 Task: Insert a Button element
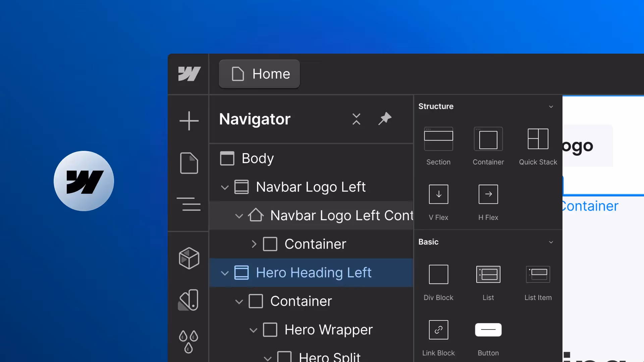click(488, 330)
